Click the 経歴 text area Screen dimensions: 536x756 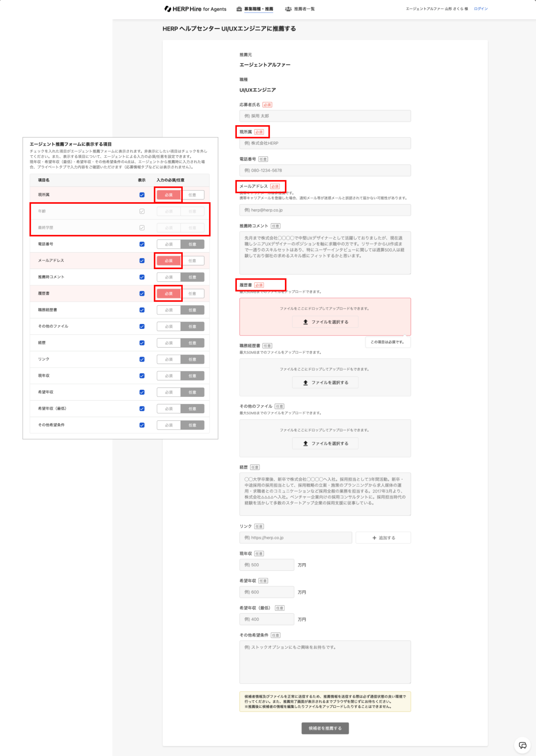tap(325, 494)
